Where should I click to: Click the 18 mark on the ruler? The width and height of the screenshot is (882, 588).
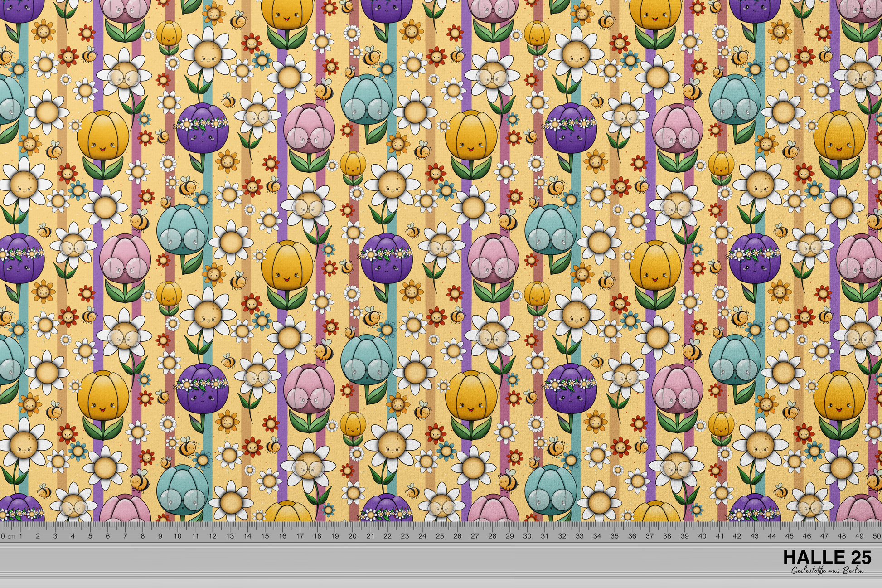tap(317, 536)
